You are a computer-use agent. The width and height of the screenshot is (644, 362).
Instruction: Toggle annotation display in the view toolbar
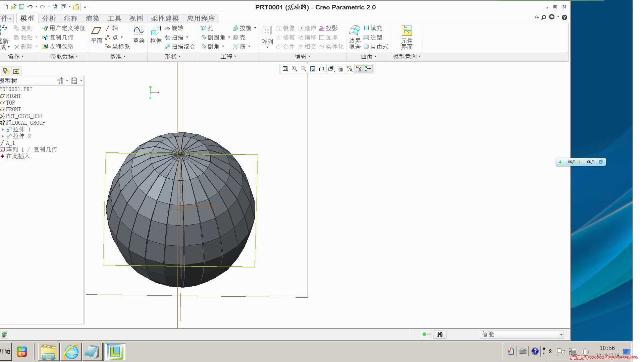[x=359, y=69]
